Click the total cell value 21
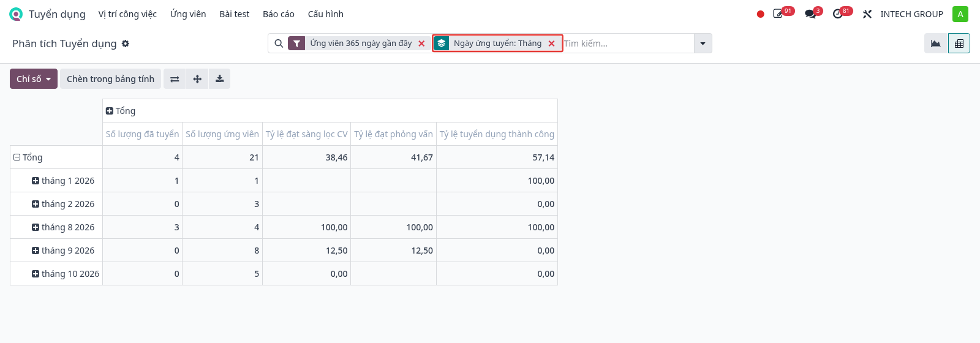 pyautogui.click(x=222, y=157)
